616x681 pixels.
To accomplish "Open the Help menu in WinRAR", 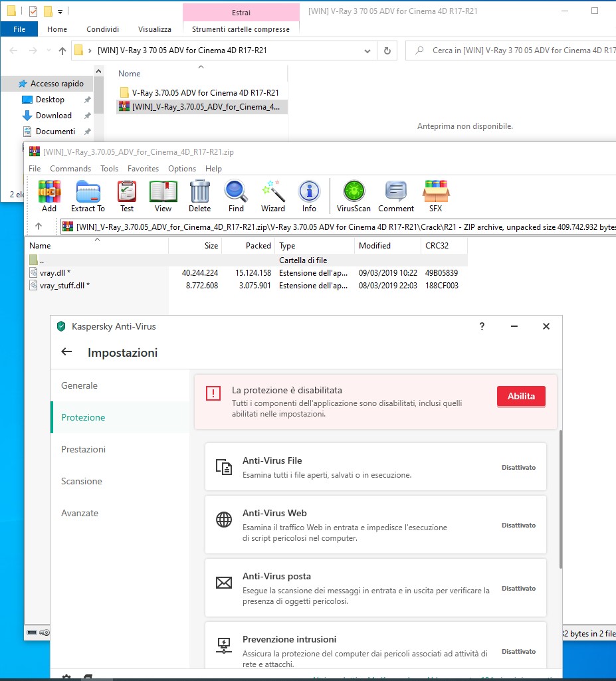I will [214, 169].
